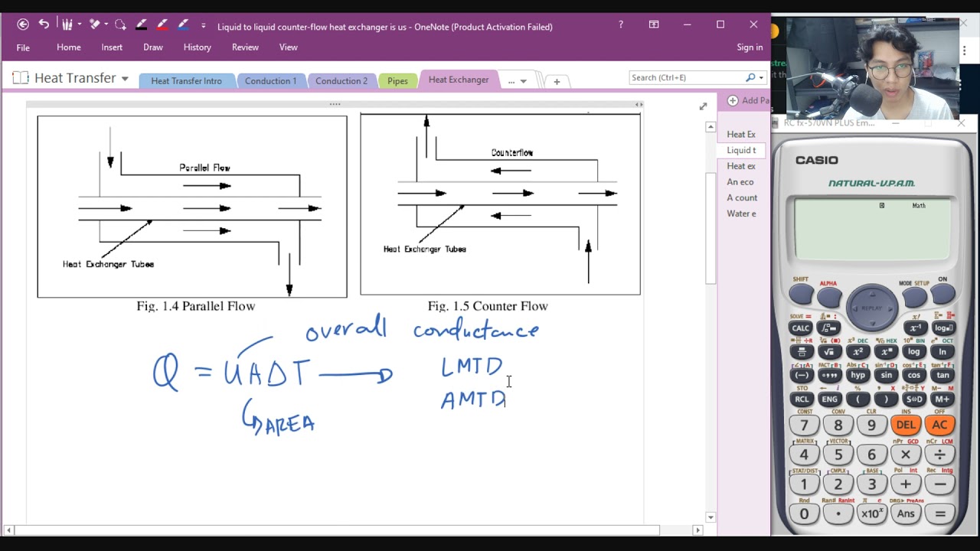Undo the last action in OneNote

coord(44,24)
